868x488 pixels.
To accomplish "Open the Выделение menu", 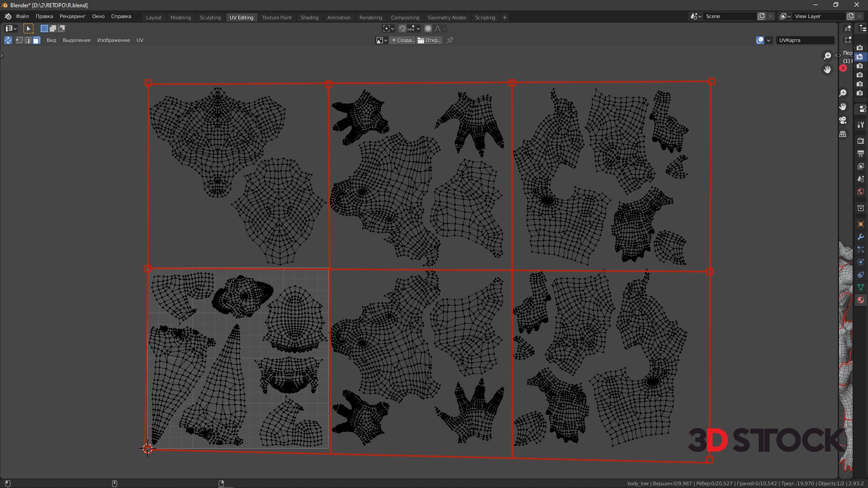I will tap(76, 40).
